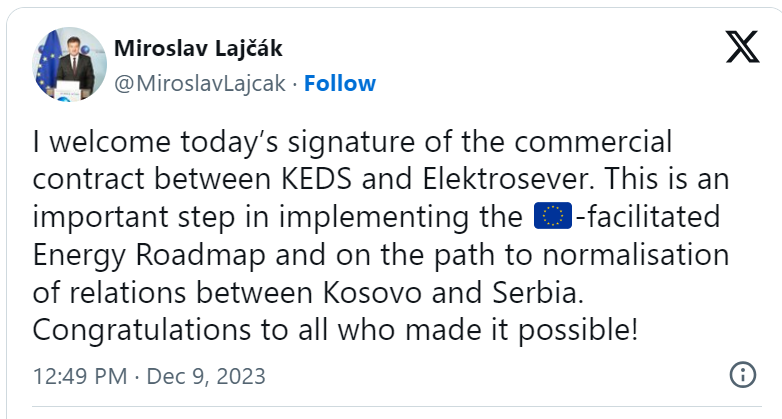The height and width of the screenshot is (419, 782).
Task: Click the word -facilitated after flag
Action: [648, 216]
